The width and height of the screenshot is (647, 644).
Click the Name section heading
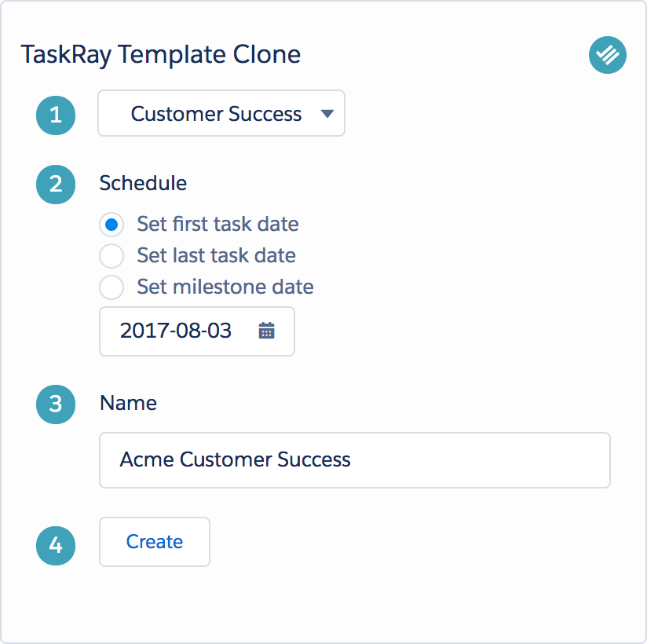128,402
